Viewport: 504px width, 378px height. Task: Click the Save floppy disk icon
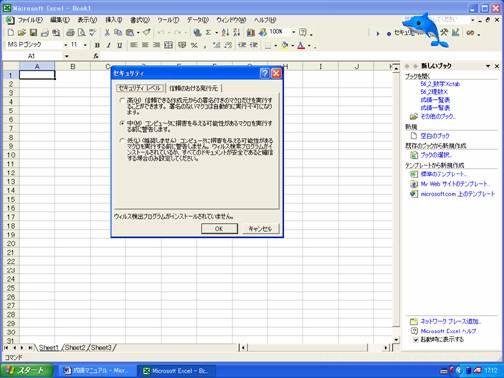point(33,32)
